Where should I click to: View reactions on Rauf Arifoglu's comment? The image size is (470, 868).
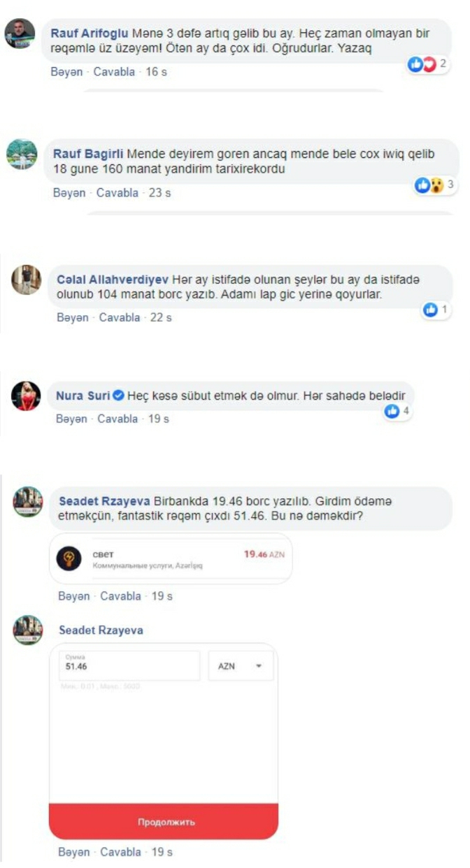click(427, 65)
